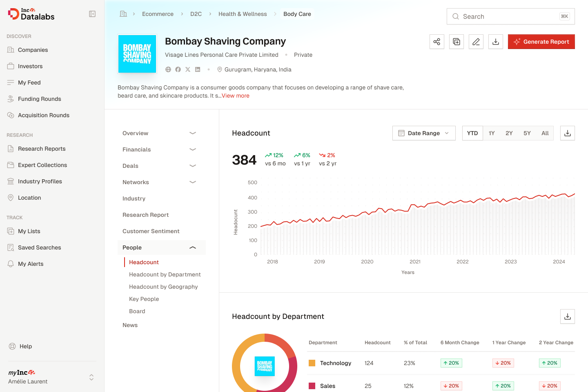Screen dimensions: 588x392
Task: Open the company X profile icon
Action: click(x=188, y=69)
